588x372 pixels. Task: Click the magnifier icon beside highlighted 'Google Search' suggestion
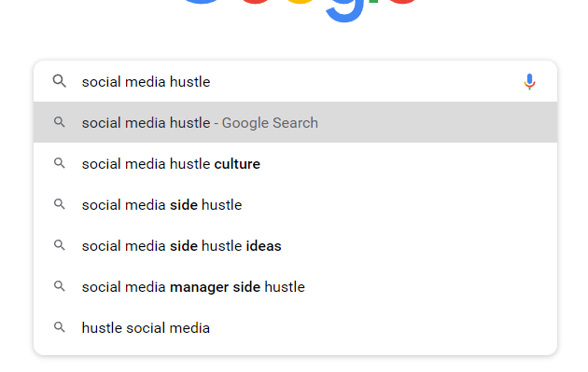click(x=59, y=122)
